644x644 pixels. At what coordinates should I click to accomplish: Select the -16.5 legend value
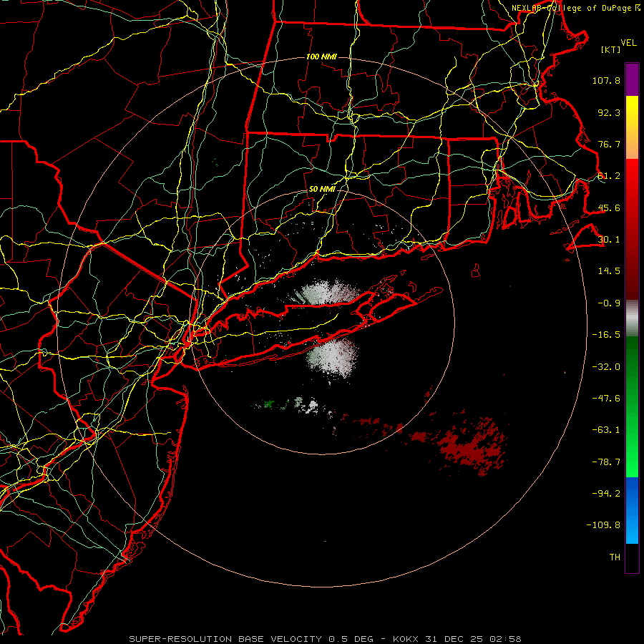point(606,335)
